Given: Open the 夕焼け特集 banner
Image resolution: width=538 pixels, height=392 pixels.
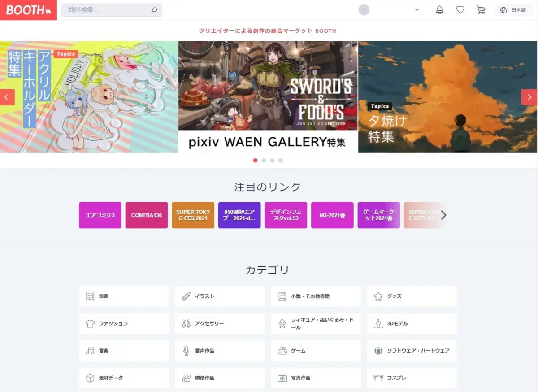Looking at the screenshot, I should tap(447, 97).
